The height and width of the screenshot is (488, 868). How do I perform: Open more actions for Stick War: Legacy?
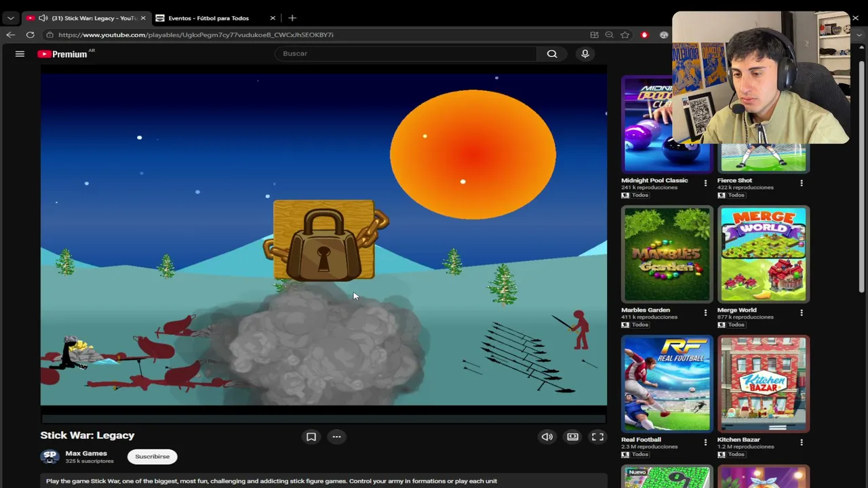[336, 437]
